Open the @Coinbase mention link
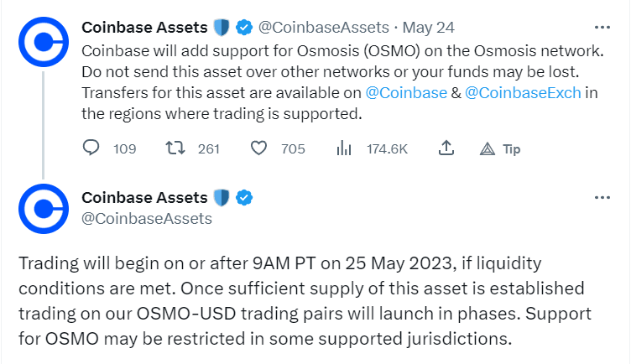This screenshot has width=631, height=364. click(x=406, y=93)
